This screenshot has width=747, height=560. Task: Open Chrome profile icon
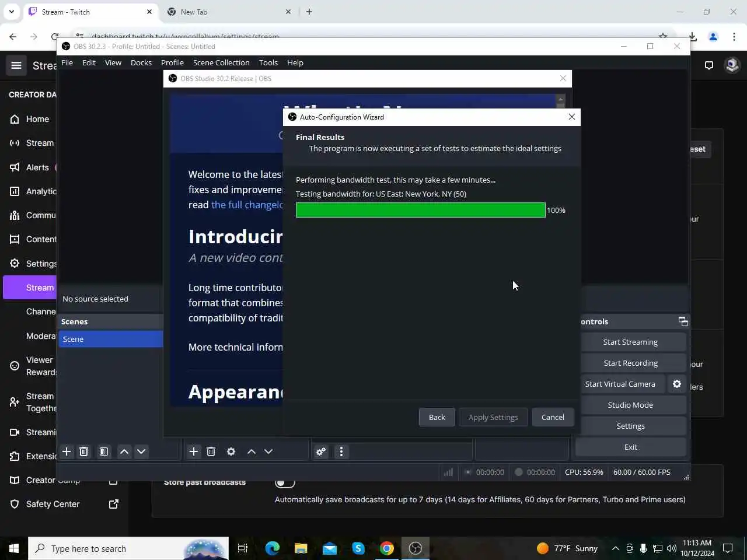click(x=713, y=36)
